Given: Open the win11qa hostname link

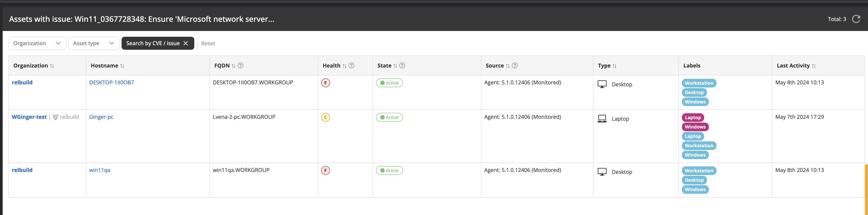Looking at the screenshot, I should point(100,170).
